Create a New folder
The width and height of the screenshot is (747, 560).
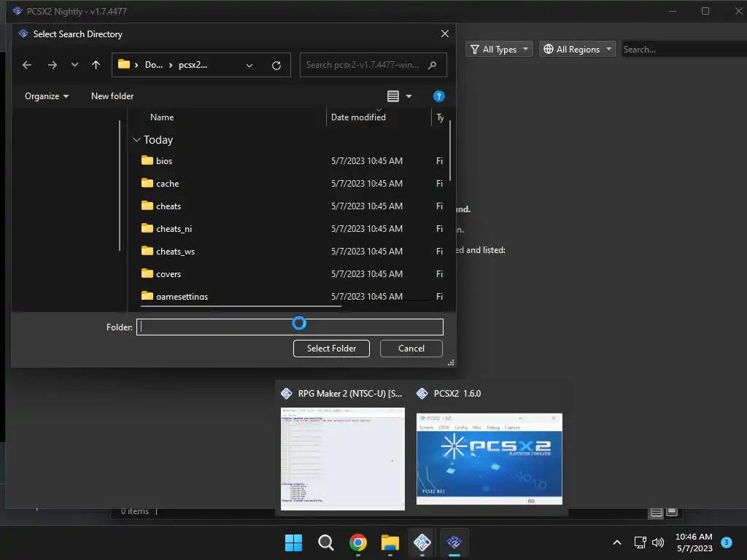coord(112,96)
